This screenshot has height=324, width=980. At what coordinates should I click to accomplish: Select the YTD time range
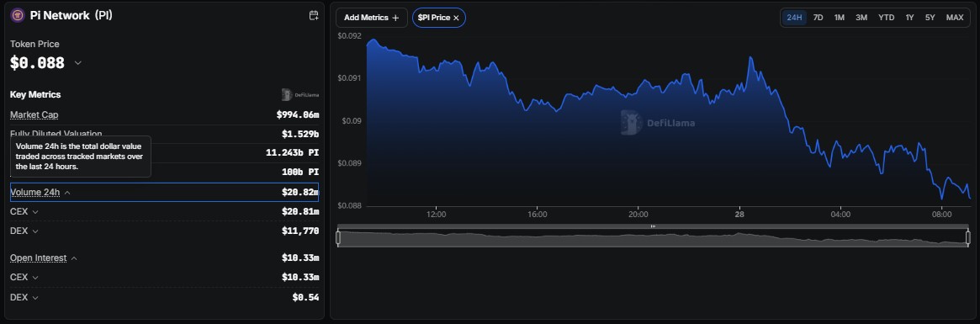click(x=887, y=18)
